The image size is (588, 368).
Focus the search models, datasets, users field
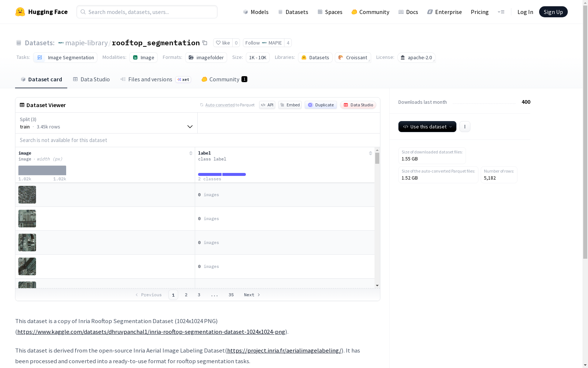[147, 12]
